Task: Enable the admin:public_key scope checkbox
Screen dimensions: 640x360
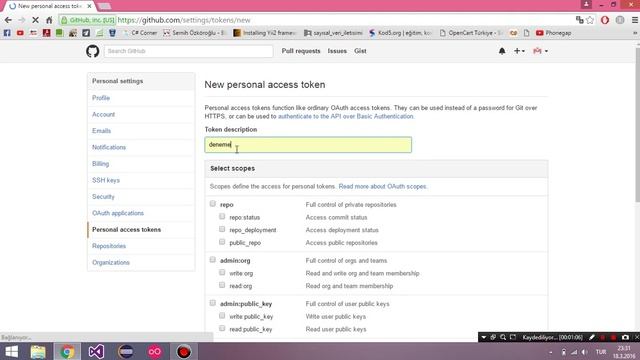Action: [x=213, y=302]
